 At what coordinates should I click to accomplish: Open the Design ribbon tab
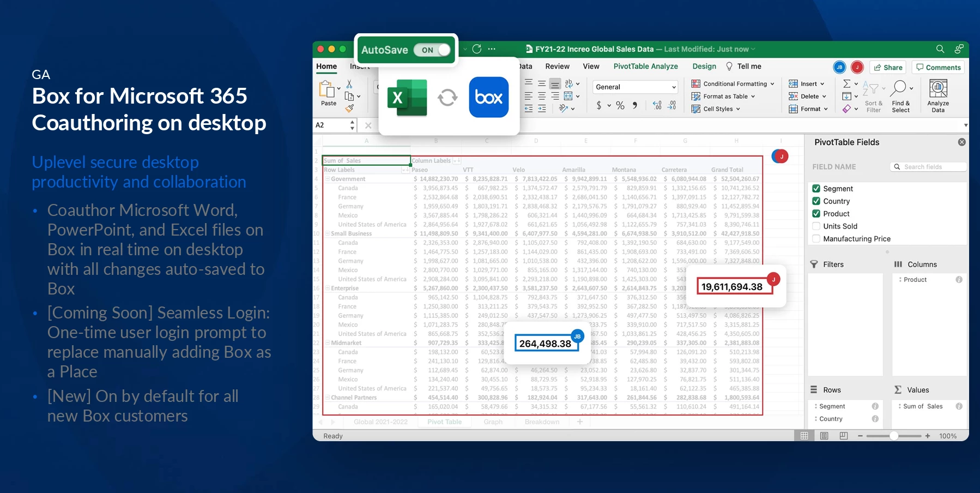704,67
